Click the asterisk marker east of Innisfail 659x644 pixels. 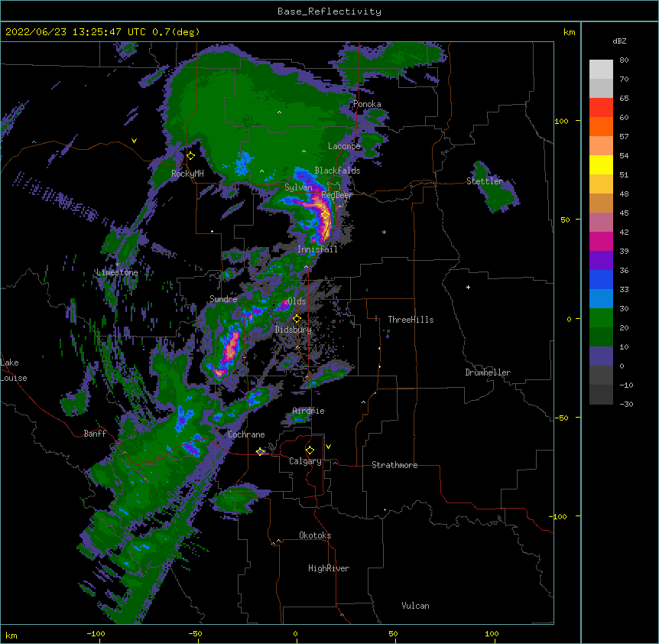coord(384,232)
